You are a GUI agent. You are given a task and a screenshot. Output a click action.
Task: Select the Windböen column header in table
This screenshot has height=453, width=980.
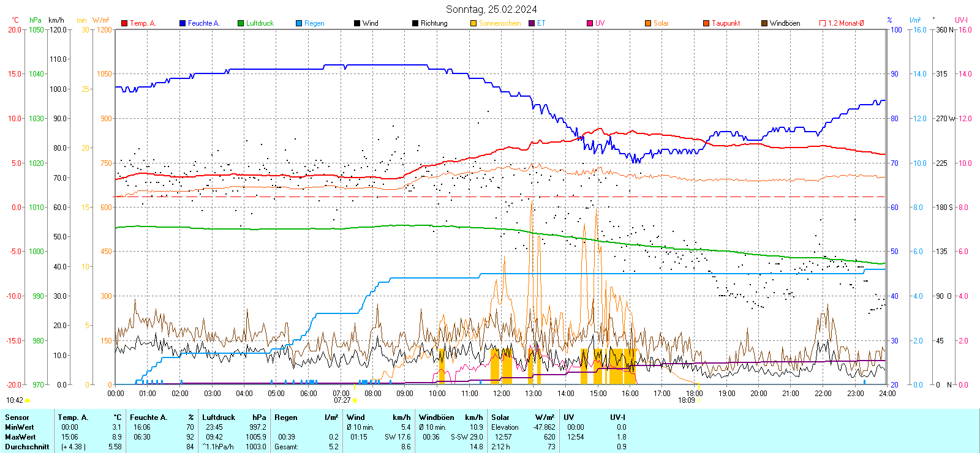point(437,417)
